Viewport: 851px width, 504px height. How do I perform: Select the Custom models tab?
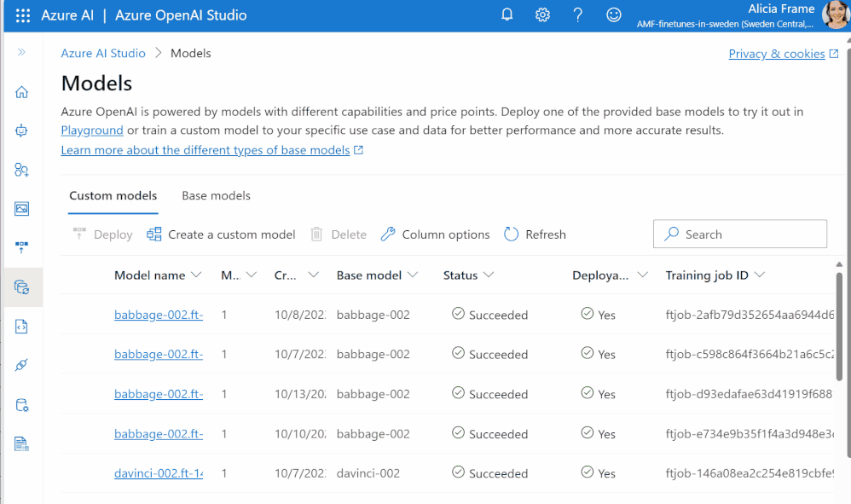[x=113, y=195]
